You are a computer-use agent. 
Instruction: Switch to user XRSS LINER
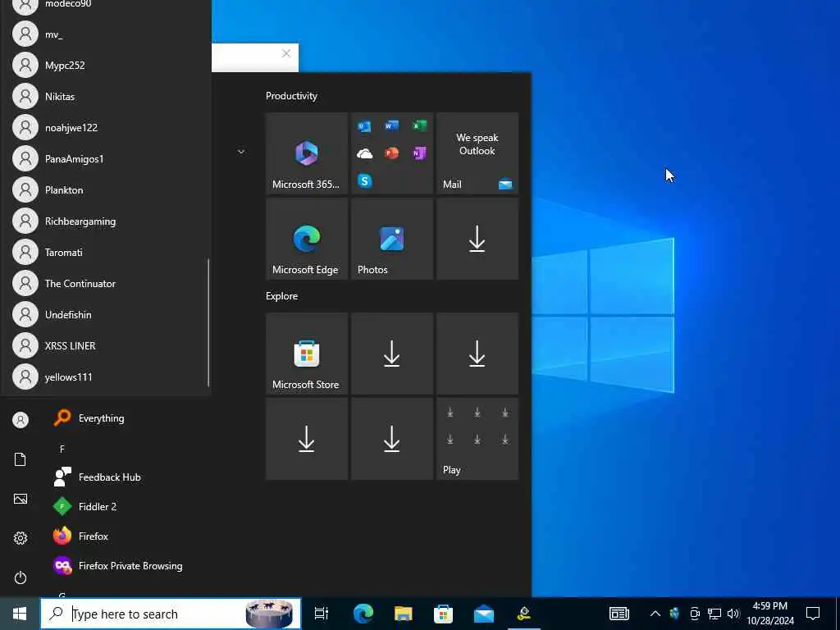point(106,345)
